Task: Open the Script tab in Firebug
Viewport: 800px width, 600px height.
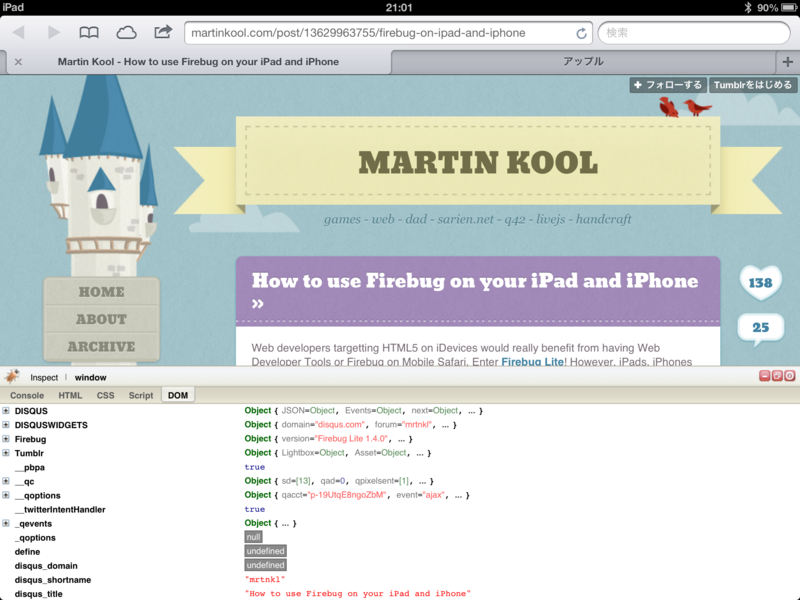Action: pos(141,395)
